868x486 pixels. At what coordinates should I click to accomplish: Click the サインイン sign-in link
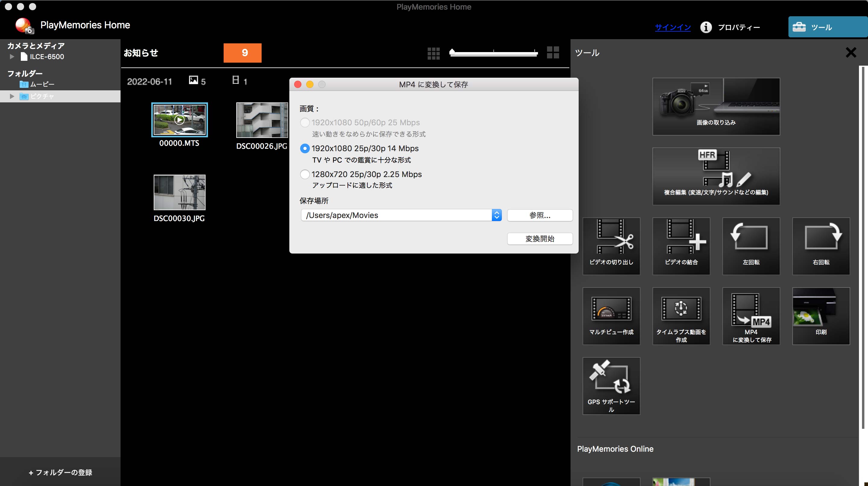(x=673, y=27)
